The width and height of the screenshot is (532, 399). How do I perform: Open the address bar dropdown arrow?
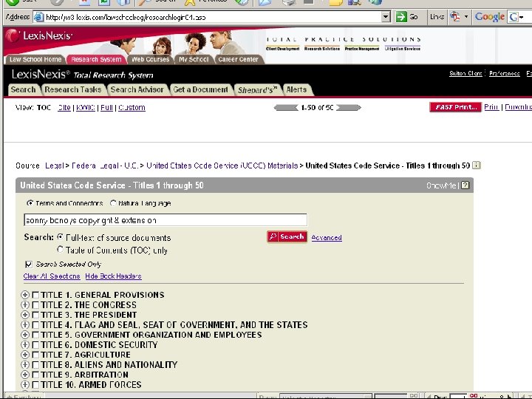(x=386, y=16)
